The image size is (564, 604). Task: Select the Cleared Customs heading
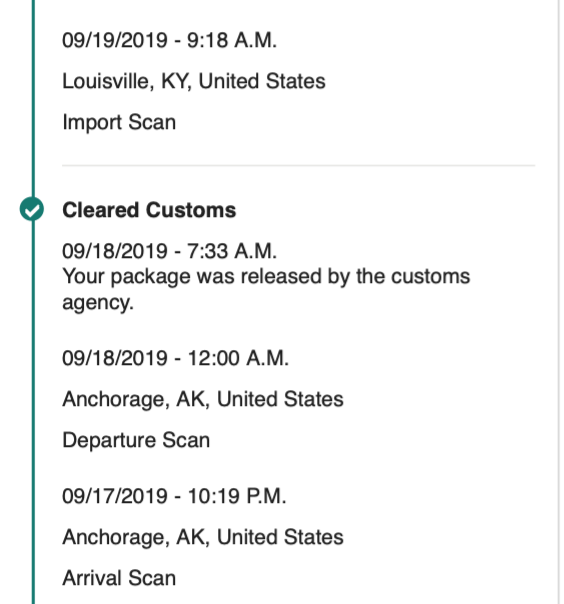[x=149, y=210]
